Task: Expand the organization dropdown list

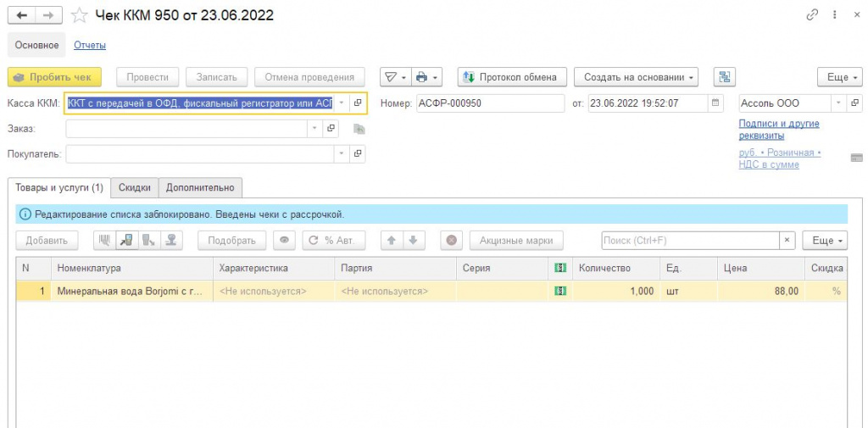Action: [x=839, y=103]
